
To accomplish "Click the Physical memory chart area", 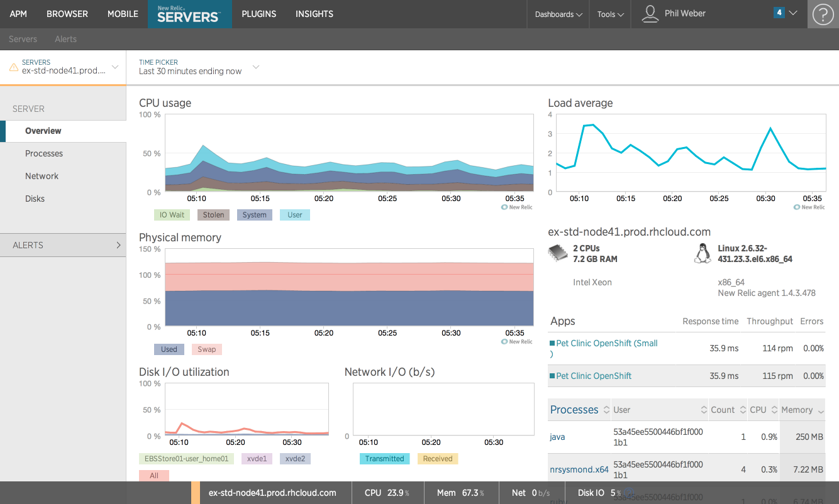I will pyautogui.click(x=349, y=288).
